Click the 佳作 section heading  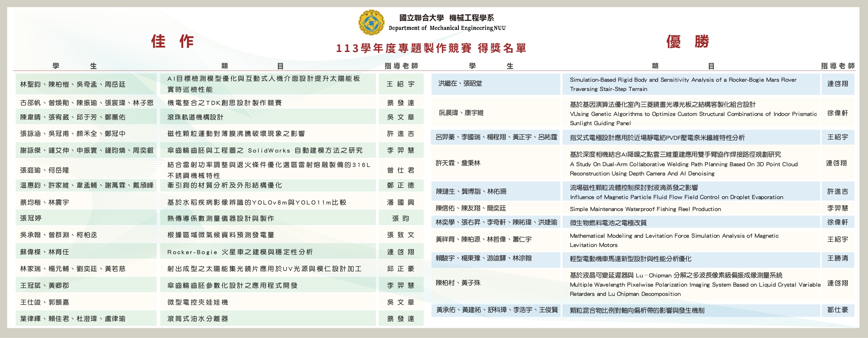pos(173,41)
